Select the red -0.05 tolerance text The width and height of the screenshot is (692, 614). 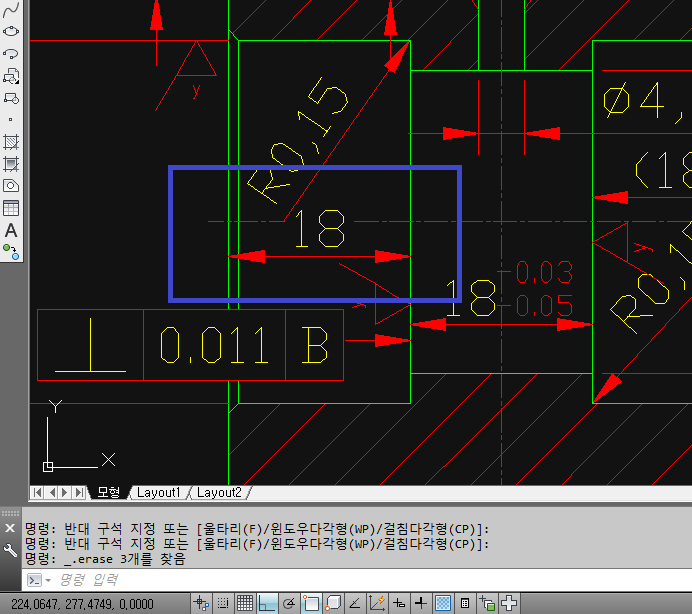coord(536,305)
